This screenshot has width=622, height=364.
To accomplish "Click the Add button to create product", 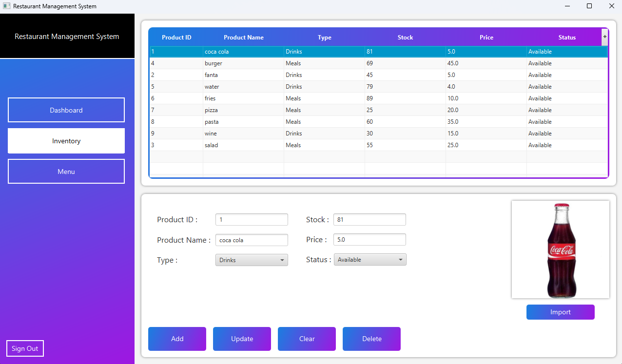I will point(177,339).
